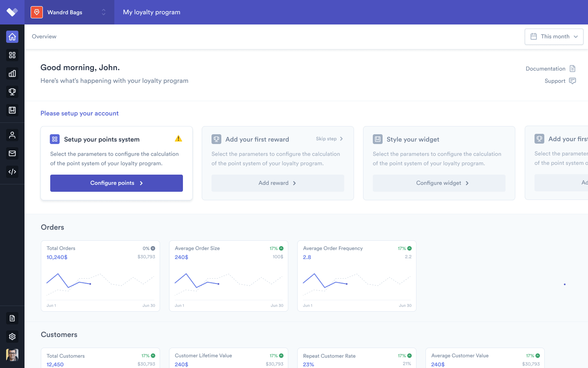Click the 23% Repeat Customer Rate value
588x368 pixels.
[309, 364]
